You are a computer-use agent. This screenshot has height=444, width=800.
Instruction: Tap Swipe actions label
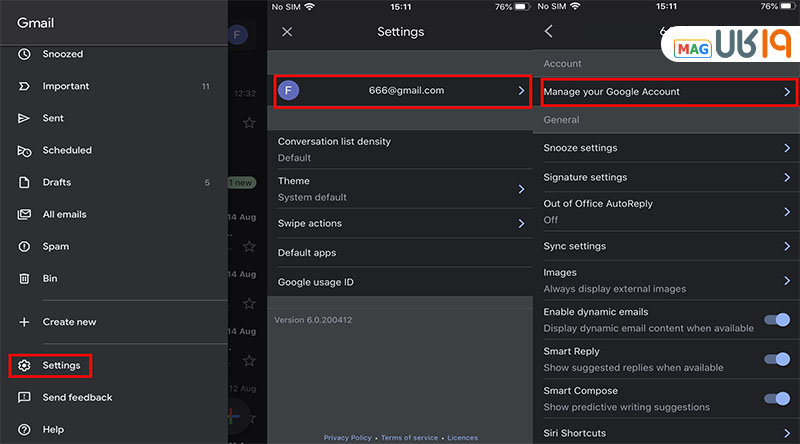coord(310,224)
